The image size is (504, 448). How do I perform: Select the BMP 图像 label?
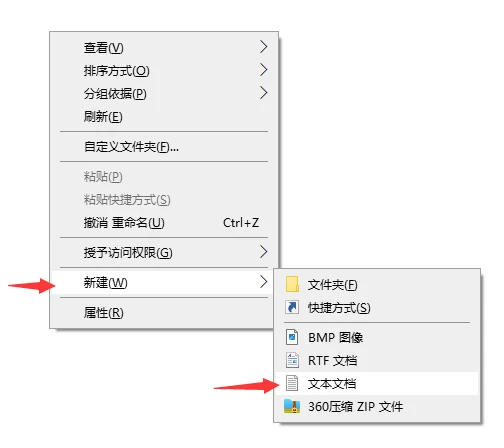click(335, 338)
